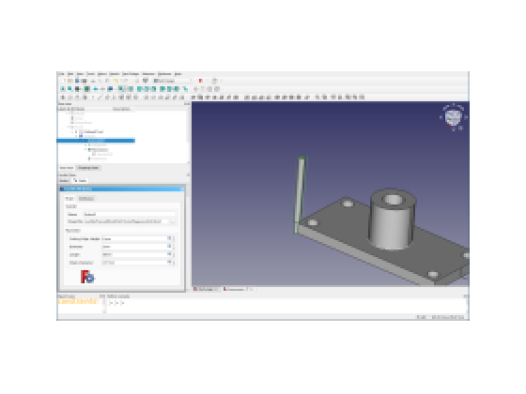Click the blue save icon in the top toolbar
This screenshot has height=394, width=526.
pyautogui.click(x=77, y=81)
